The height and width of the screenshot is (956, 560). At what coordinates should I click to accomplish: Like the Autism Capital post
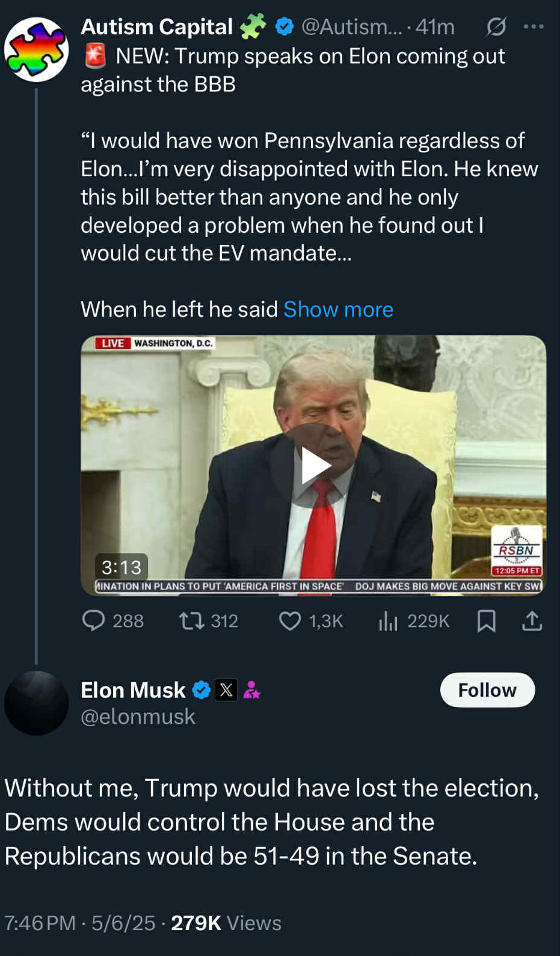[290, 620]
